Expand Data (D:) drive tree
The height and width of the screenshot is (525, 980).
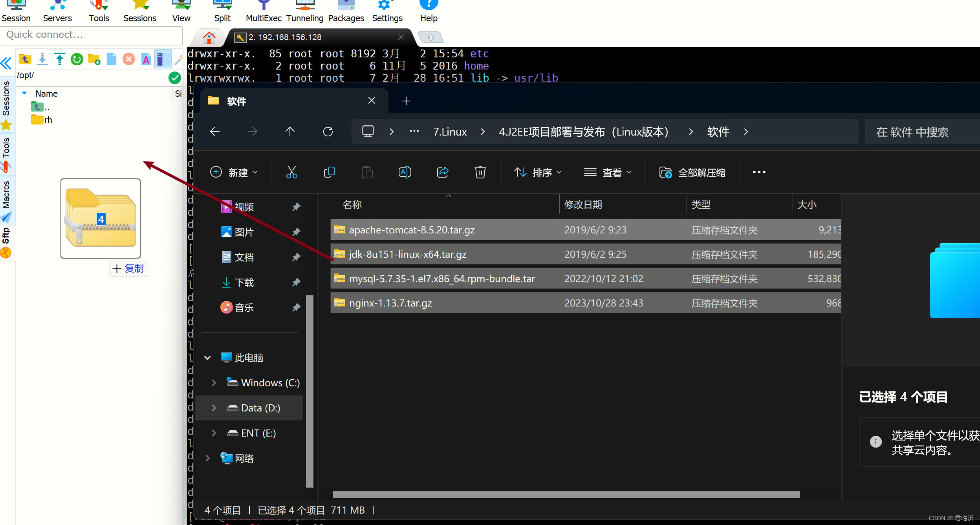tap(214, 408)
